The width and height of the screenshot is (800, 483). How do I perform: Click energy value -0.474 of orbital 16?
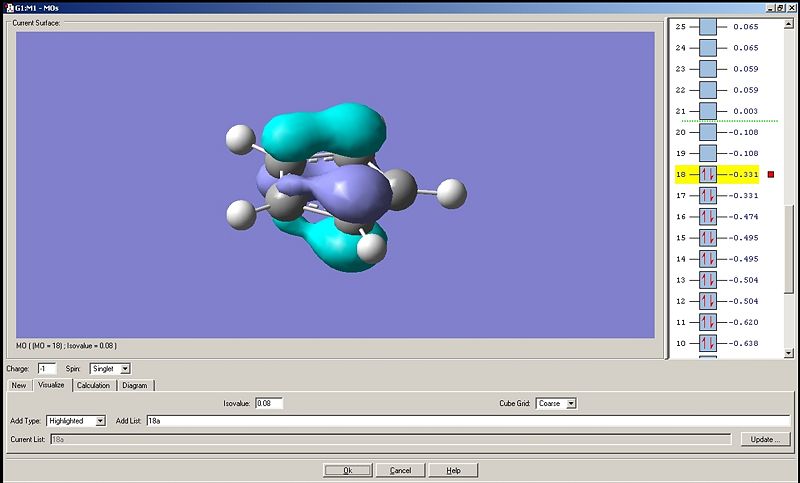pyautogui.click(x=743, y=217)
